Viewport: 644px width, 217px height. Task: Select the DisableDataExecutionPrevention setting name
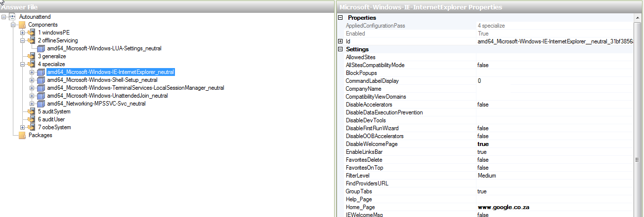pos(384,112)
